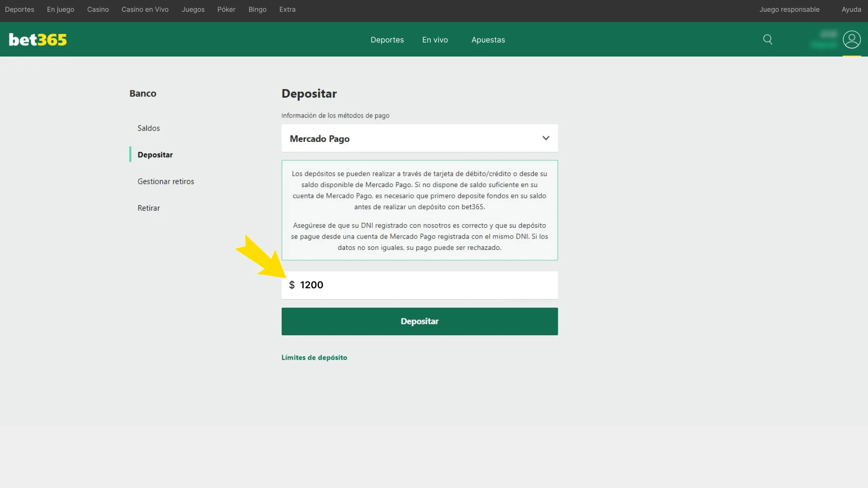
Task: Open the Bingo menu item
Action: tap(257, 9)
